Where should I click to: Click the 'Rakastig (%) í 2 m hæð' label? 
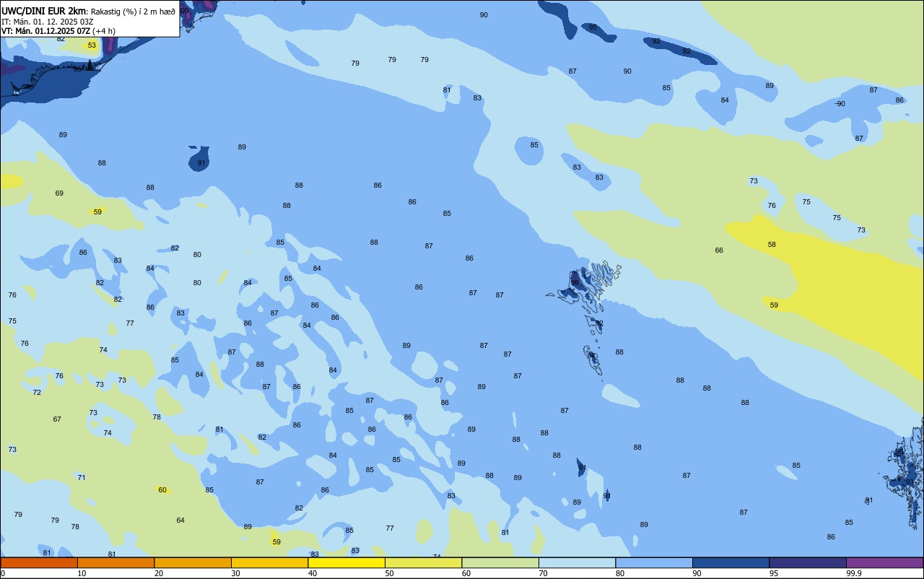point(133,12)
